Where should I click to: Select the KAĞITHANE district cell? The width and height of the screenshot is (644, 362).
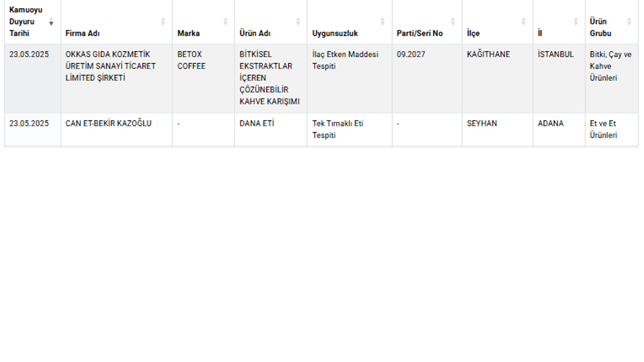(497, 78)
